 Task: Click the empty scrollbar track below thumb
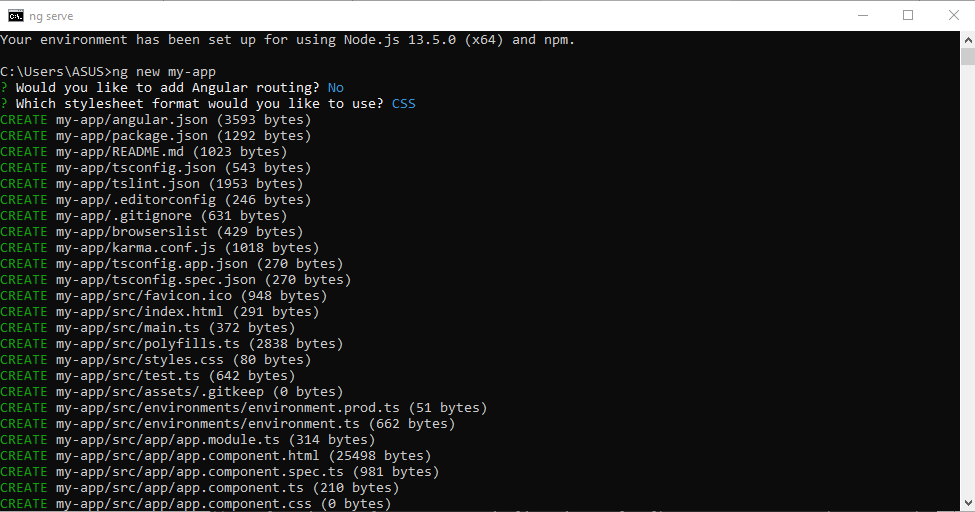pyautogui.click(x=968, y=280)
